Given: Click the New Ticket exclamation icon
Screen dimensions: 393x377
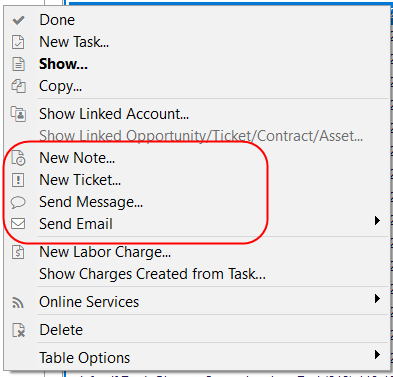Looking at the screenshot, I should tap(18, 180).
